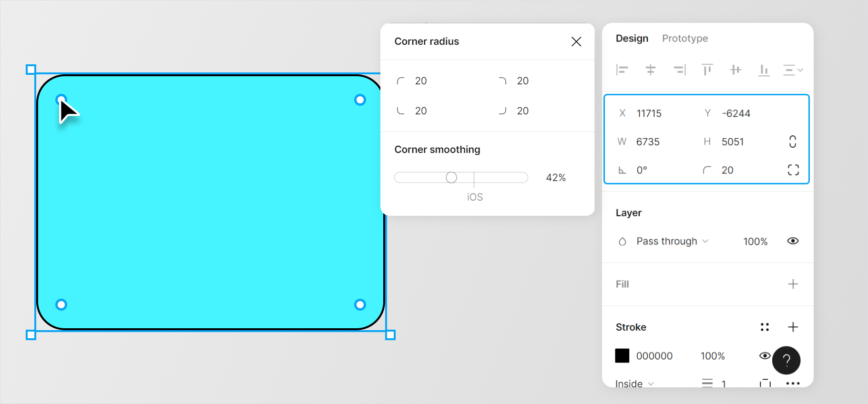Toggle independent corner radius editing
868x404 pixels.
793,170
